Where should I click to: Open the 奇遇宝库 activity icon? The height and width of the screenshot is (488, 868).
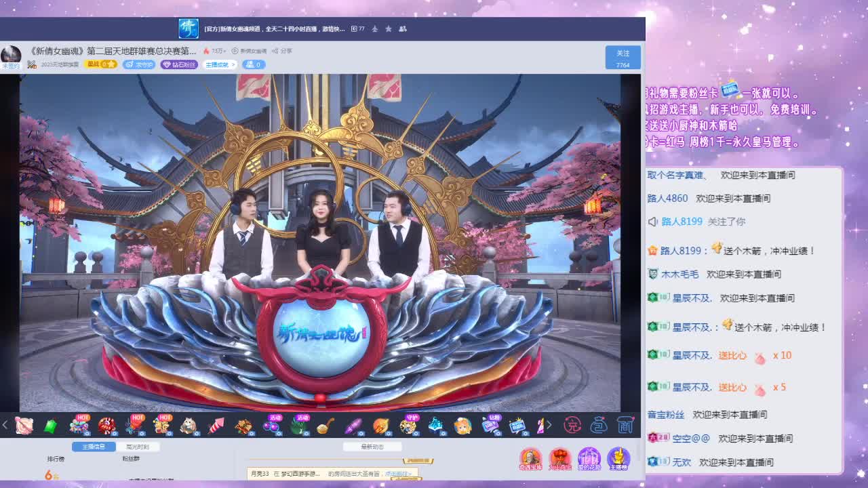(530, 459)
